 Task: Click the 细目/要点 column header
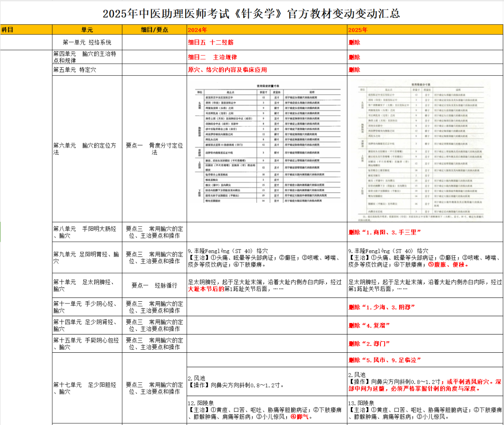click(154, 30)
